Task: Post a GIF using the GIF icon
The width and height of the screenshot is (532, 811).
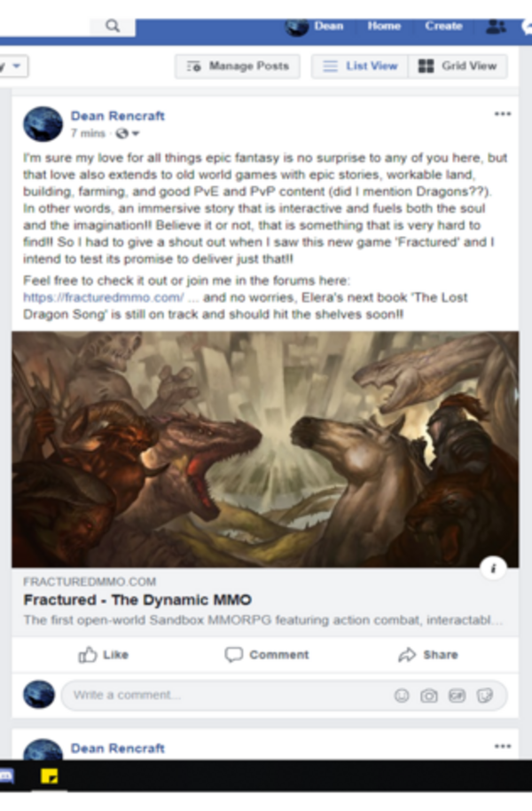Action: [x=457, y=696]
